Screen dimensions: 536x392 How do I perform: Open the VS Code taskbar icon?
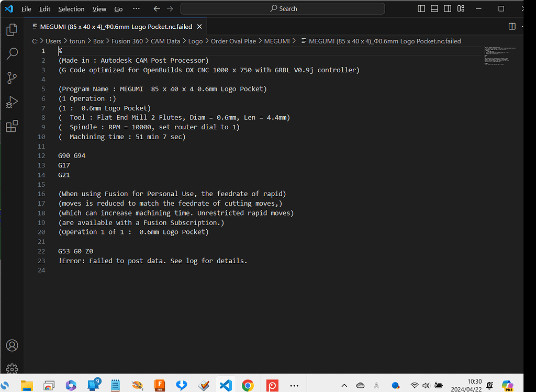[x=226, y=385]
